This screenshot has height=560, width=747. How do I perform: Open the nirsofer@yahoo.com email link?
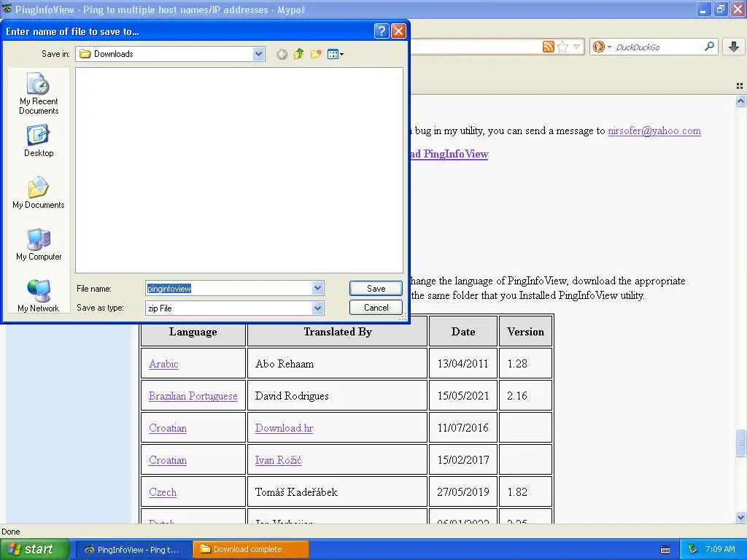tap(654, 131)
